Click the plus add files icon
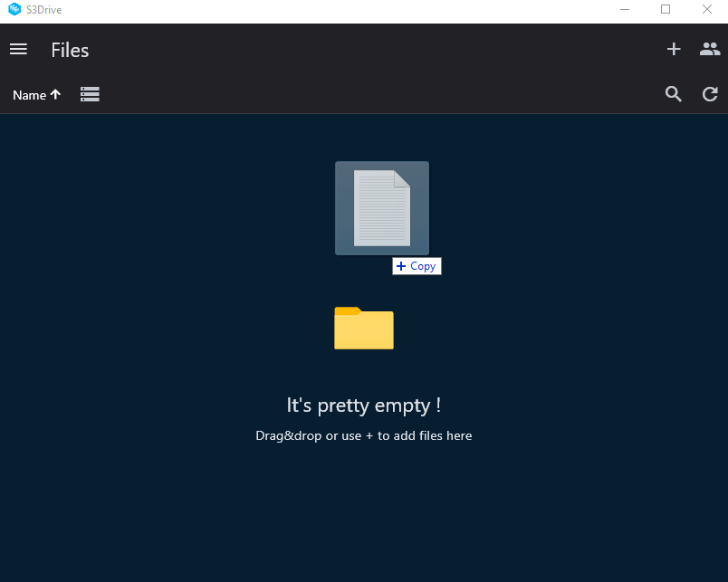 [674, 49]
